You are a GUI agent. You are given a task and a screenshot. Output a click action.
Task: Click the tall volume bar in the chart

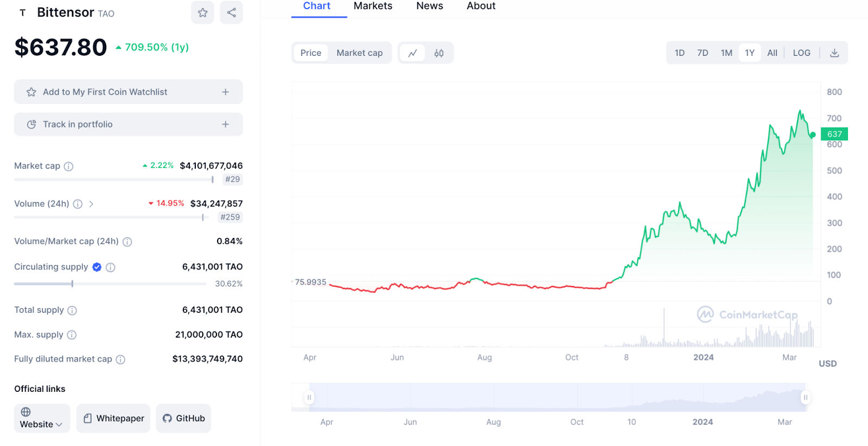click(664, 327)
